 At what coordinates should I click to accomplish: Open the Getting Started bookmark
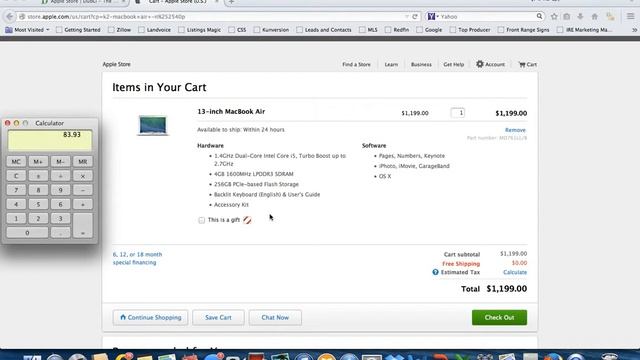click(x=78, y=30)
